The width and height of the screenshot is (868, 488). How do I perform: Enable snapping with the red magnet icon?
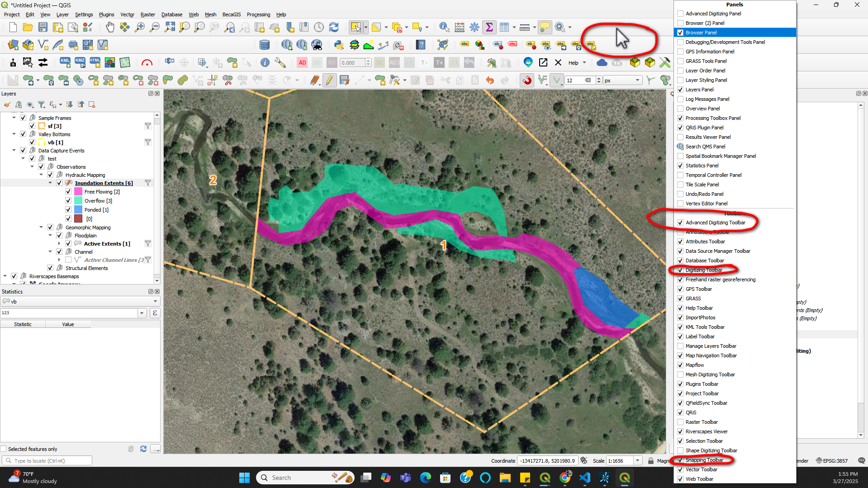click(527, 81)
